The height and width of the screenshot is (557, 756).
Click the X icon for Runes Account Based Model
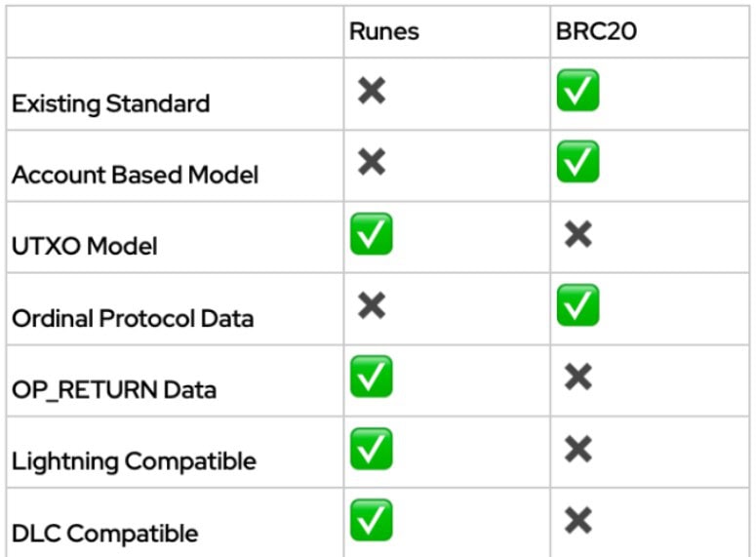(x=372, y=162)
